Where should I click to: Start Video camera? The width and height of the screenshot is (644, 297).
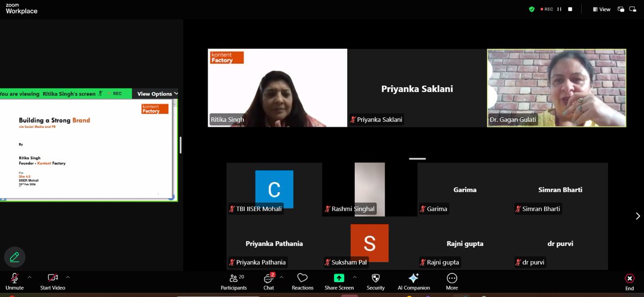click(53, 281)
